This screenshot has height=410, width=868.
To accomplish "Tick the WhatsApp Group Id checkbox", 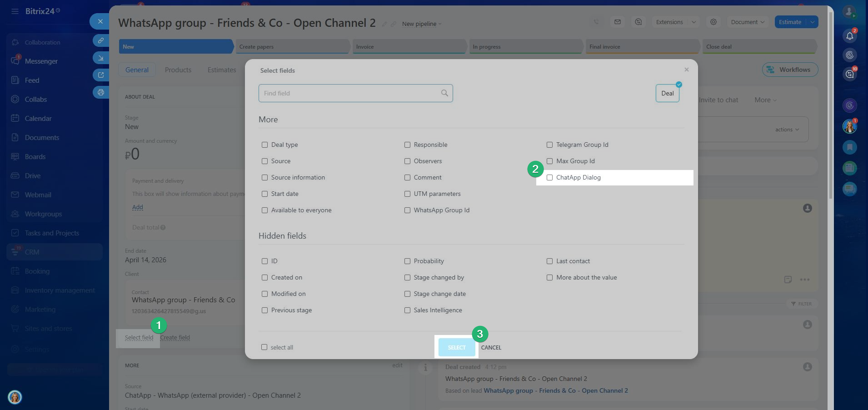I will tap(407, 210).
